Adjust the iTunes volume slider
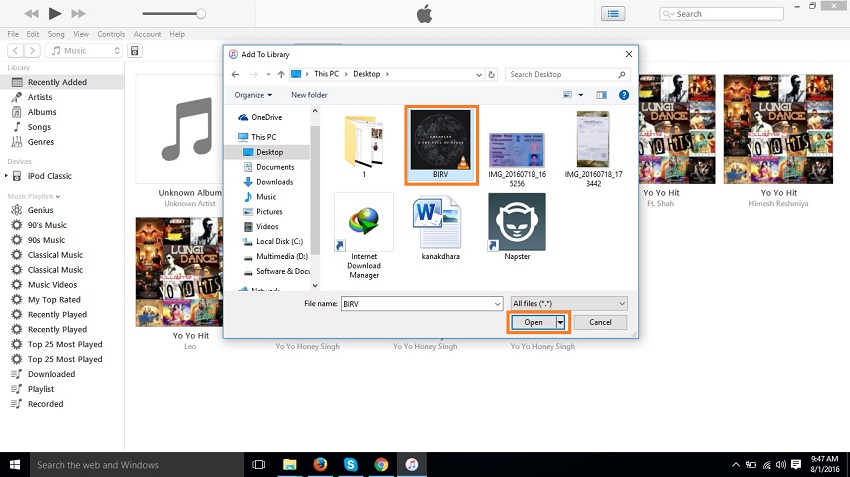Screen dimensions: 850x477 click(x=200, y=14)
